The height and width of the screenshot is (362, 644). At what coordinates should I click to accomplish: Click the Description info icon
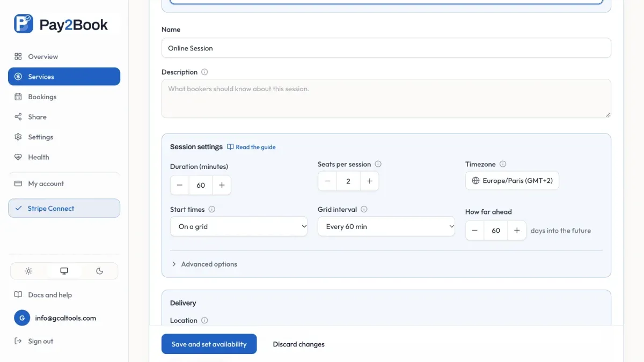[204, 72]
